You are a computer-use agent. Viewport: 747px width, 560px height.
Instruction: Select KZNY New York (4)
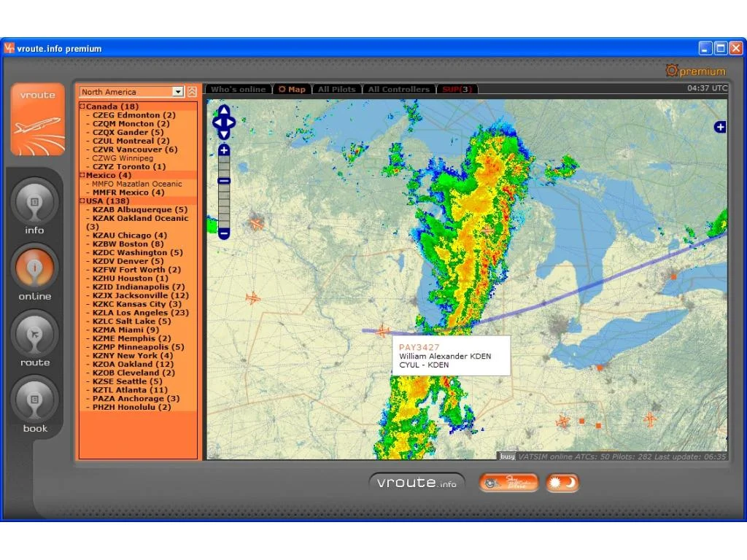133,355
